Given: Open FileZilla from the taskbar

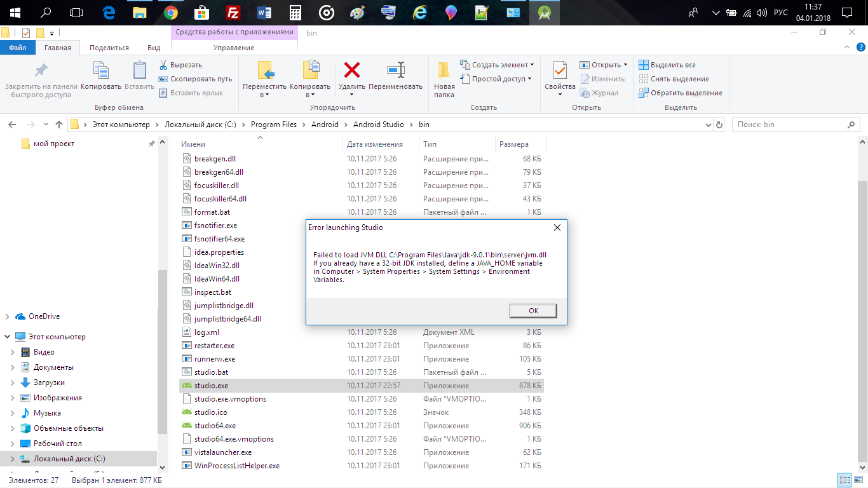Looking at the screenshot, I should pyautogui.click(x=233, y=12).
